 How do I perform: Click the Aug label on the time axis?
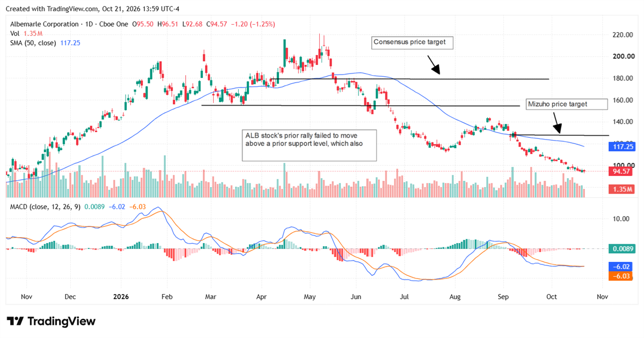click(455, 296)
